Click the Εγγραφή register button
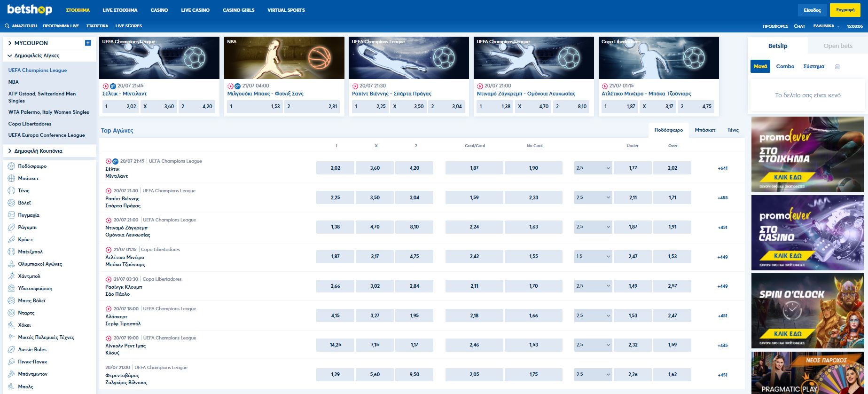 coord(845,10)
